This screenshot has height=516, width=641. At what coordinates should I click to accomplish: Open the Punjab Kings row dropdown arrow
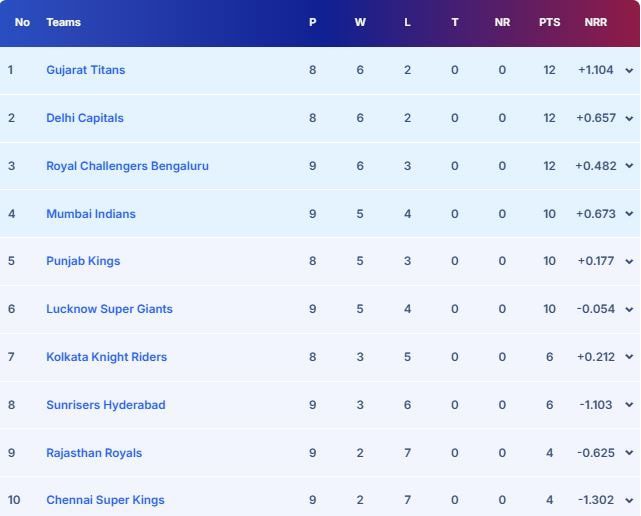629,262
